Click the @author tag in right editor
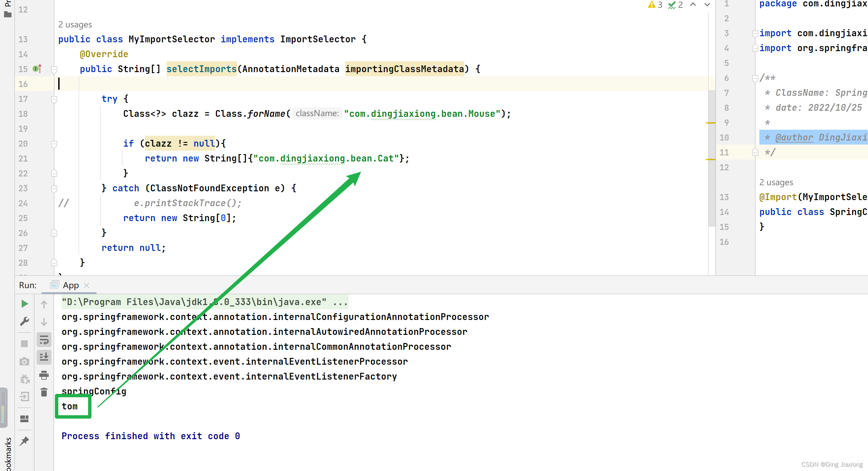The height and width of the screenshot is (471, 868). [x=794, y=137]
